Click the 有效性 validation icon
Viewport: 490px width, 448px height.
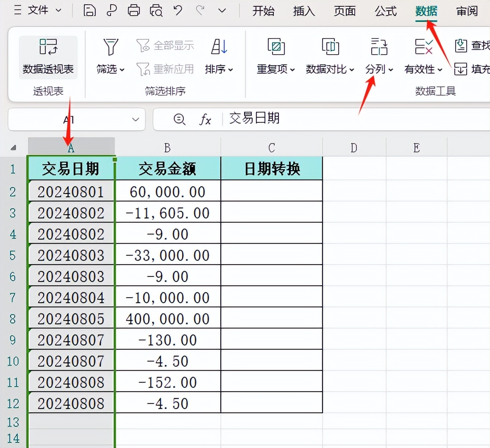pos(424,47)
